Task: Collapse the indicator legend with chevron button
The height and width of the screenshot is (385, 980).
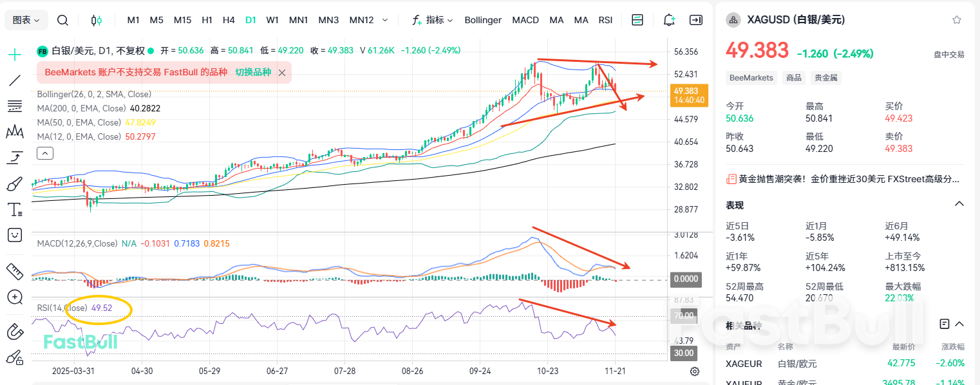Action: pos(45,153)
